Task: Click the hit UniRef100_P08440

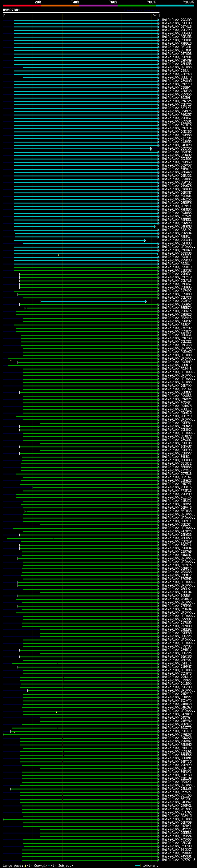Action: 177,172
